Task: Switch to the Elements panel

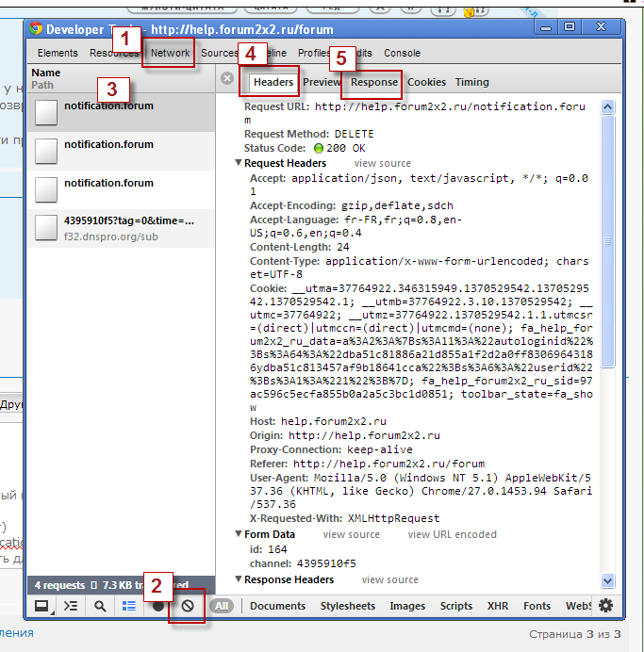Action: (x=58, y=53)
